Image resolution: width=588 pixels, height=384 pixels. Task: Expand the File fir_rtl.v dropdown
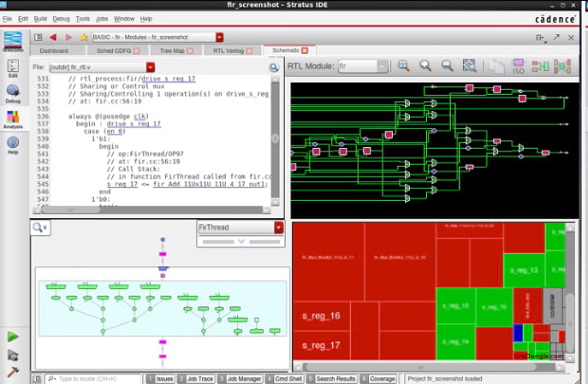(151, 67)
